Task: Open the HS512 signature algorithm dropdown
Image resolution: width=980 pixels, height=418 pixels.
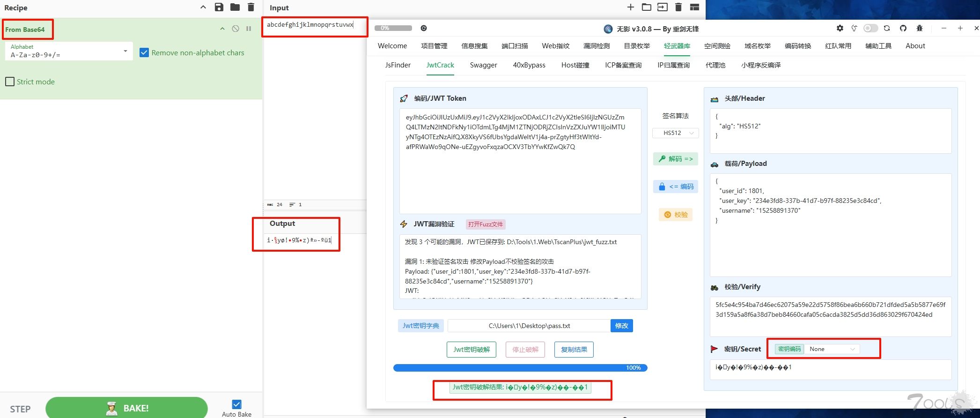Action: point(676,133)
